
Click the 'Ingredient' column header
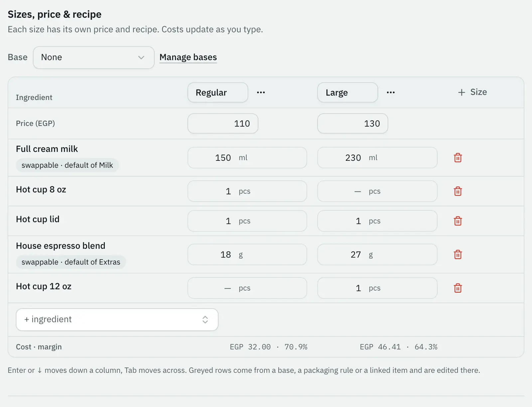[34, 97]
